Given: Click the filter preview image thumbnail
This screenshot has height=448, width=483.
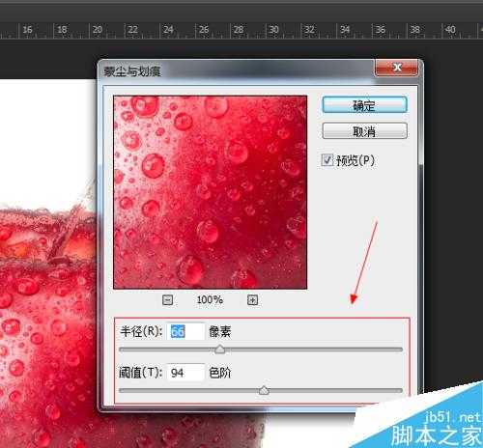Looking at the screenshot, I should click(x=211, y=192).
